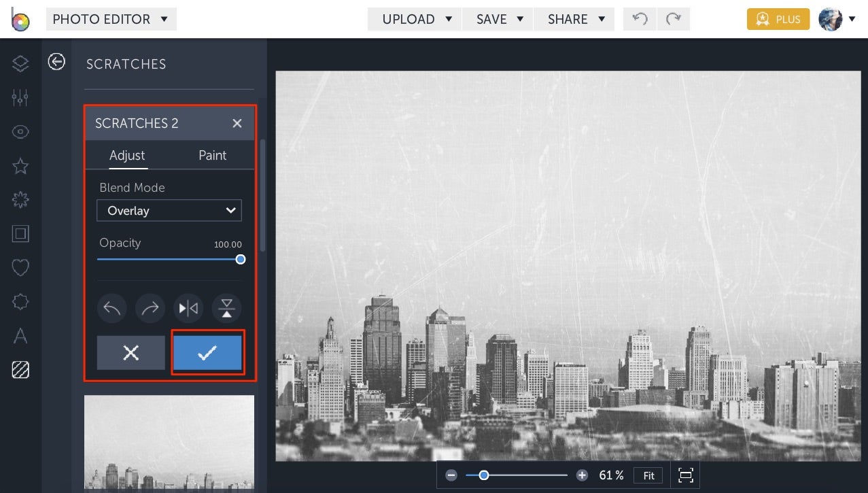The height and width of the screenshot is (493, 868).
Task: Confirm scratches with the blue checkmark
Action: (207, 353)
